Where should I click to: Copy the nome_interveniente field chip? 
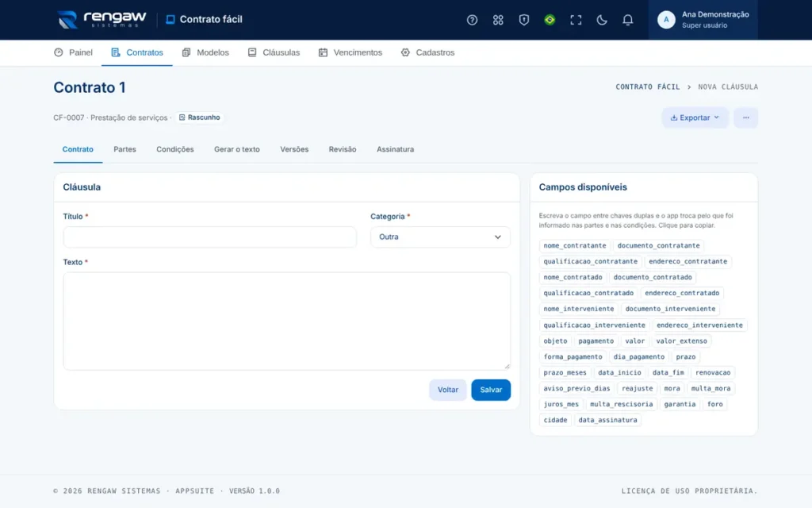click(578, 309)
